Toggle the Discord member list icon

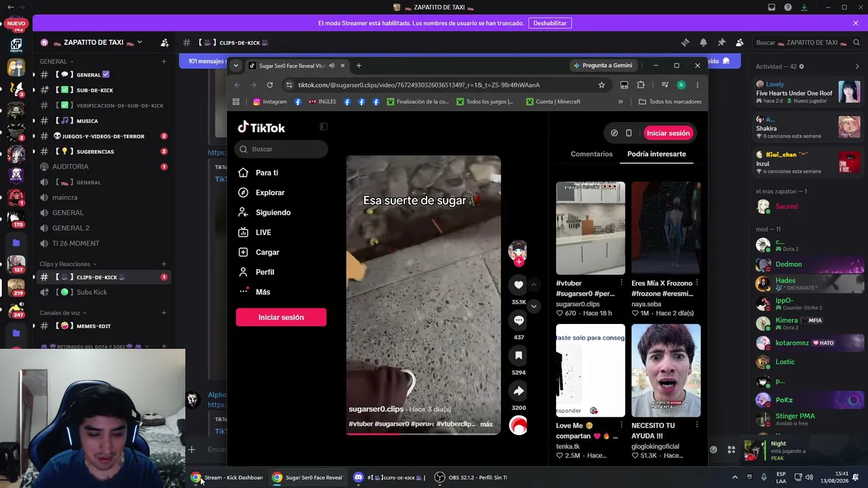click(x=740, y=42)
